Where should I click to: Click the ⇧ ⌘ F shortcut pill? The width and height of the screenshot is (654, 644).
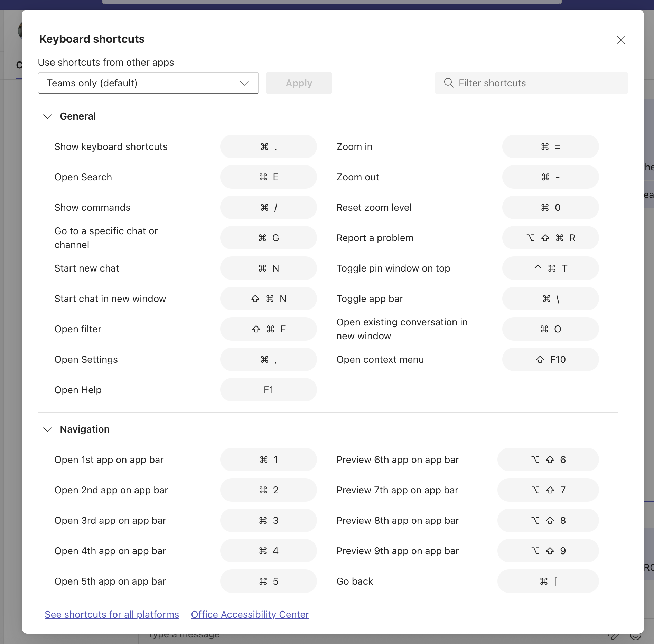(x=268, y=329)
